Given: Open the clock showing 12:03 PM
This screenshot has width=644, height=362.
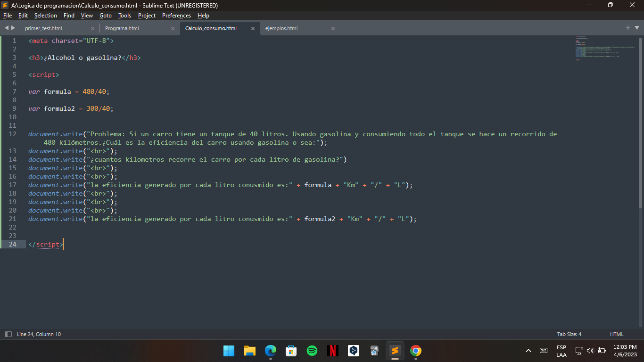Looking at the screenshot, I should coord(625,351).
